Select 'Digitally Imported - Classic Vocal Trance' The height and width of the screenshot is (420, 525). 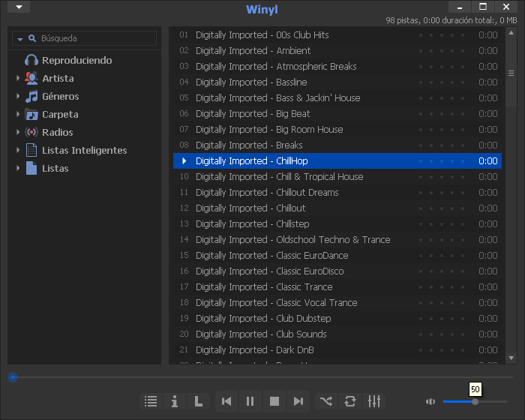337,302
